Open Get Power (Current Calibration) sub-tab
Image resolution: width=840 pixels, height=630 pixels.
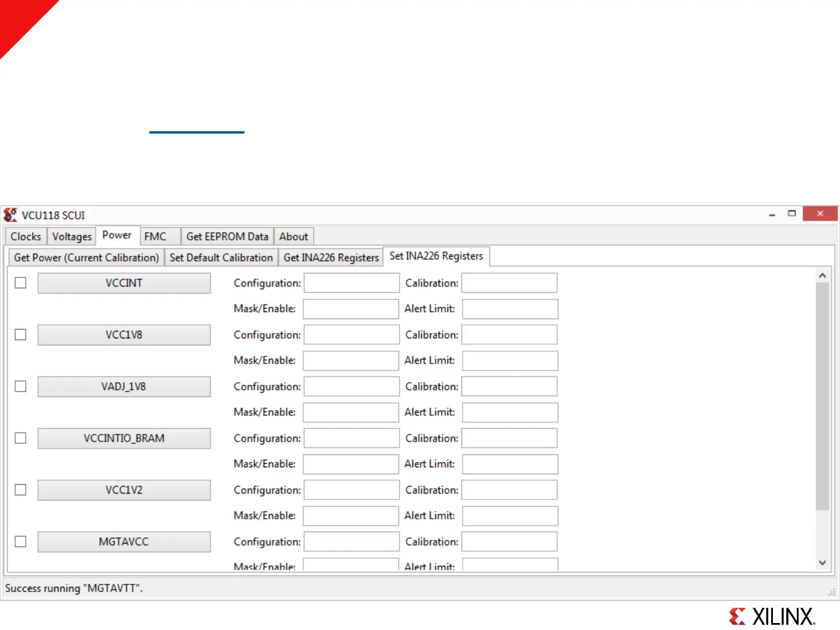tap(86, 257)
